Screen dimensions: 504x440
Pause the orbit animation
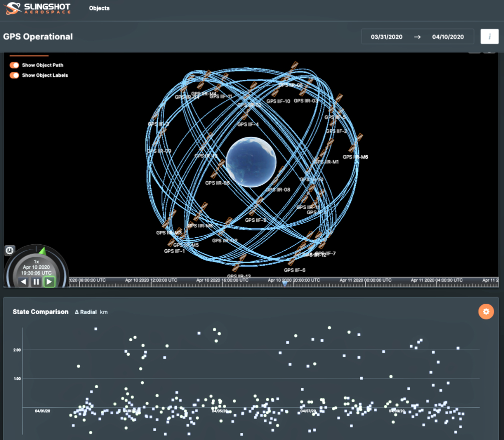point(36,282)
